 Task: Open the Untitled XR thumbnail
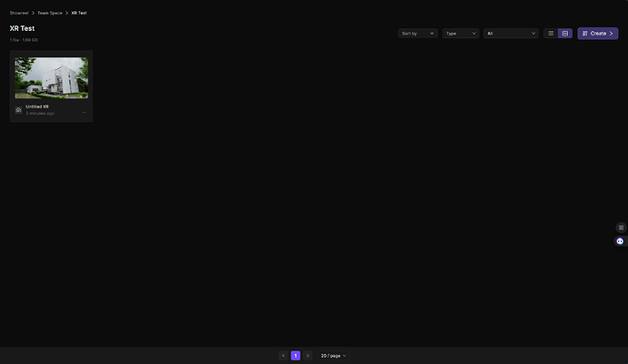pyautogui.click(x=52, y=77)
